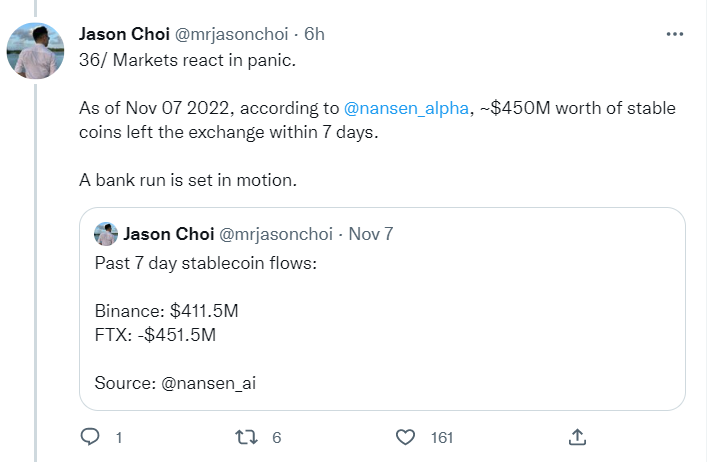Click the reply speech bubble icon
727x462 pixels.
click(90, 437)
